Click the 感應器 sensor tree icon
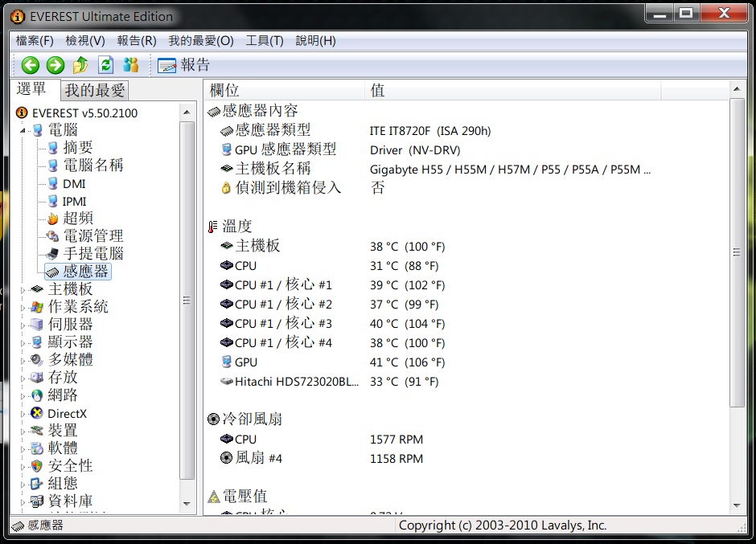 pyautogui.click(x=52, y=272)
